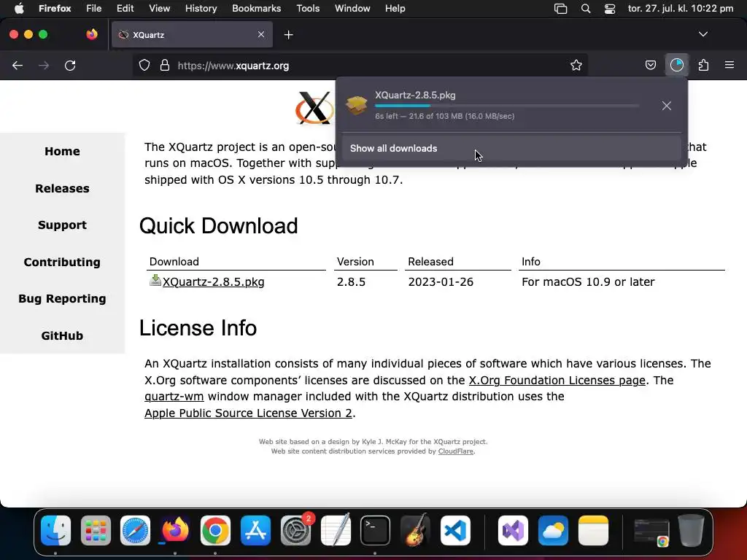
Task: Open Apple Public Source License Version 2
Action: pos(248,413)
